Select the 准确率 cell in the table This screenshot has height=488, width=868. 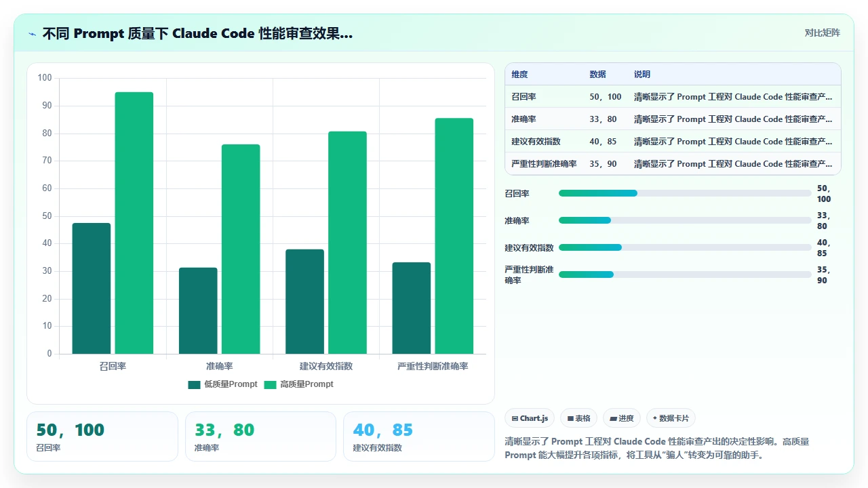pos(524,119)
